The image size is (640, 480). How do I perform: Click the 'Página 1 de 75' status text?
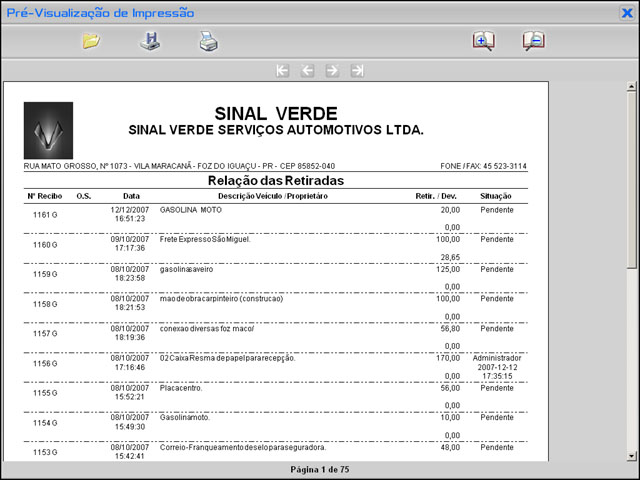320,469
